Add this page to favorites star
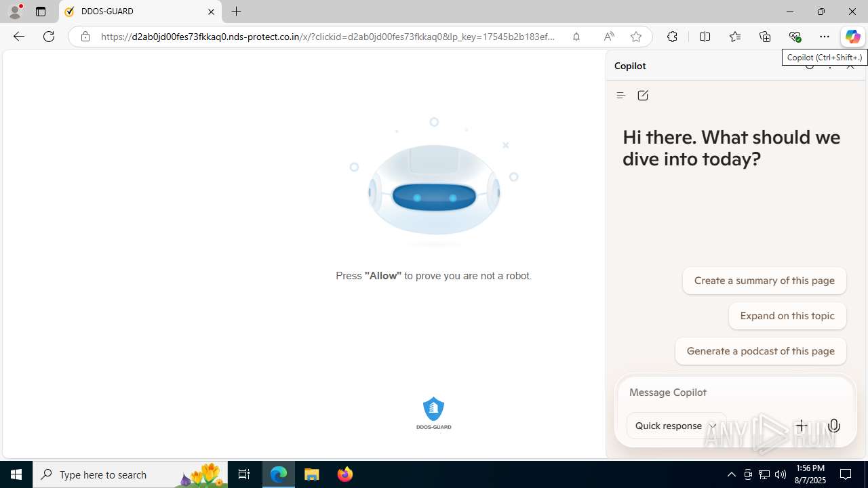Screen dimensions: 868x488 pyautogui.click(x=636, y=37)
